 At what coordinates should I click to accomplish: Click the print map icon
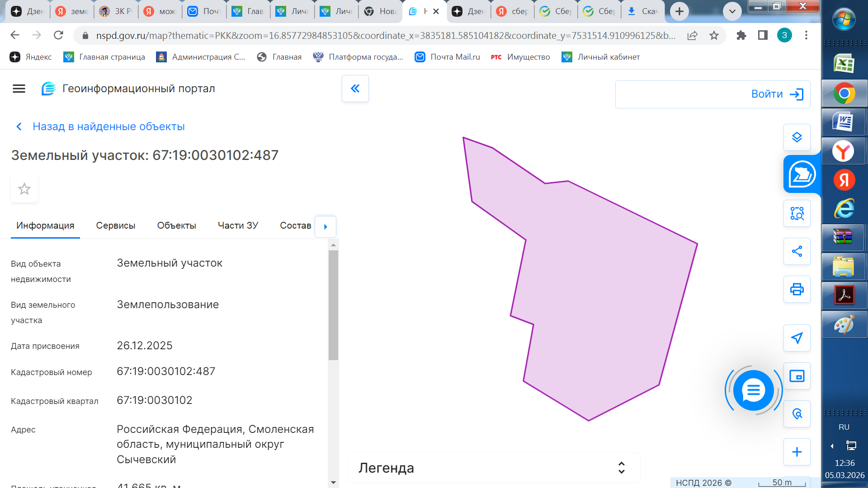pos(797,289)
